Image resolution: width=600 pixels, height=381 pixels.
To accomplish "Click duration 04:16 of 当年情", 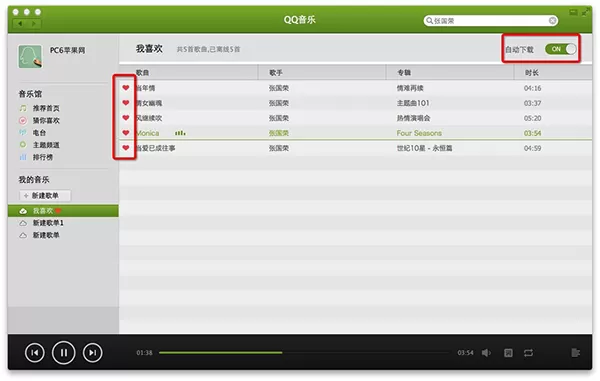I will [532, 88].
